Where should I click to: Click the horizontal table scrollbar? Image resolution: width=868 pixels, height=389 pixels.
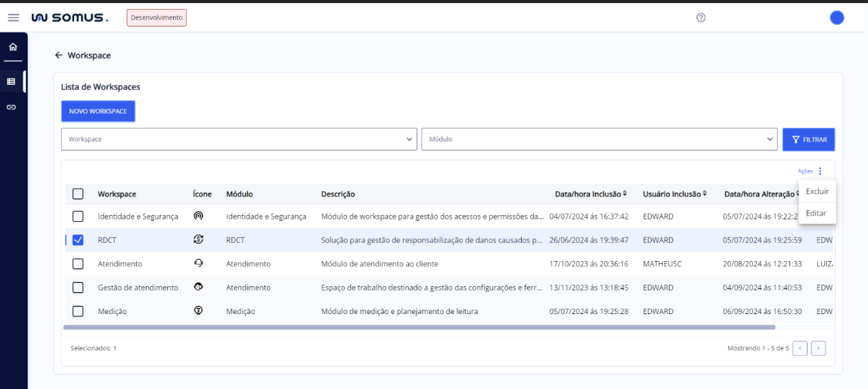[419, 327]
